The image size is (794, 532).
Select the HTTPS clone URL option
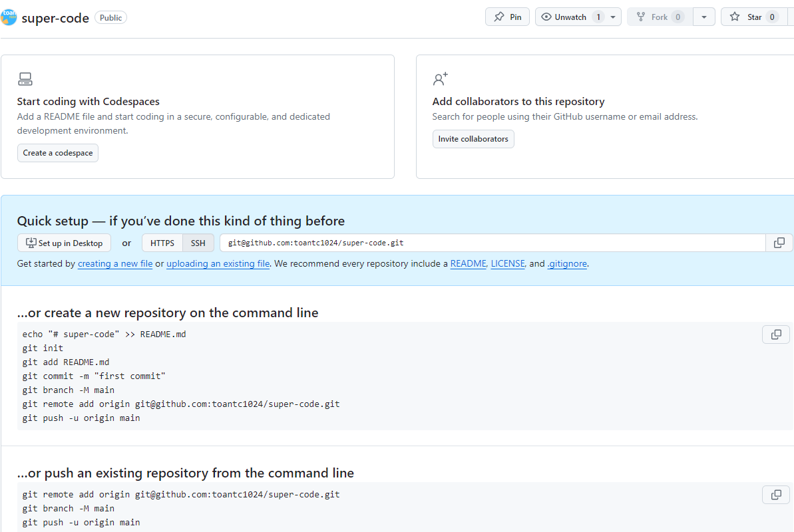pyautogui.click(x=162, y=243)
